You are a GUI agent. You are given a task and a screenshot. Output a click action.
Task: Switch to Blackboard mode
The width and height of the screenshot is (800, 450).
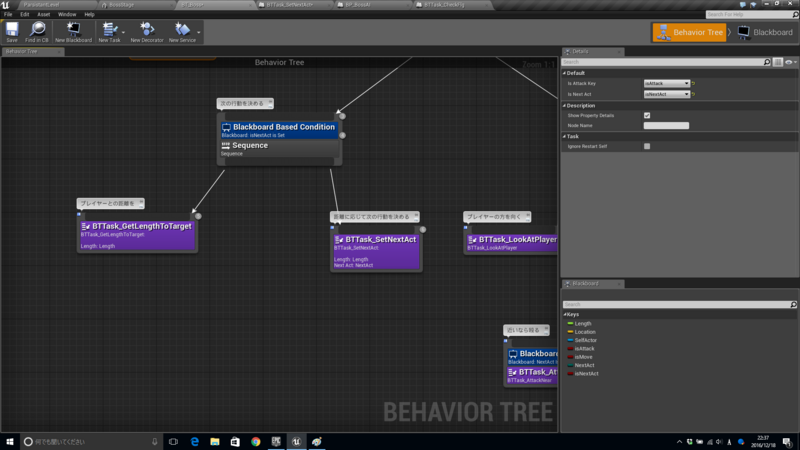[x=765, y=32]
